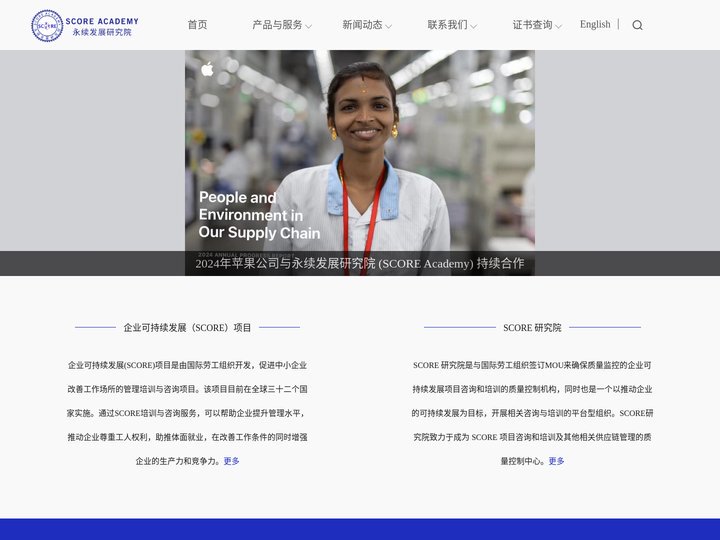Open the 证书查询 menu
720x540 pixels.
pyautogui.click(x=533, y=25)
